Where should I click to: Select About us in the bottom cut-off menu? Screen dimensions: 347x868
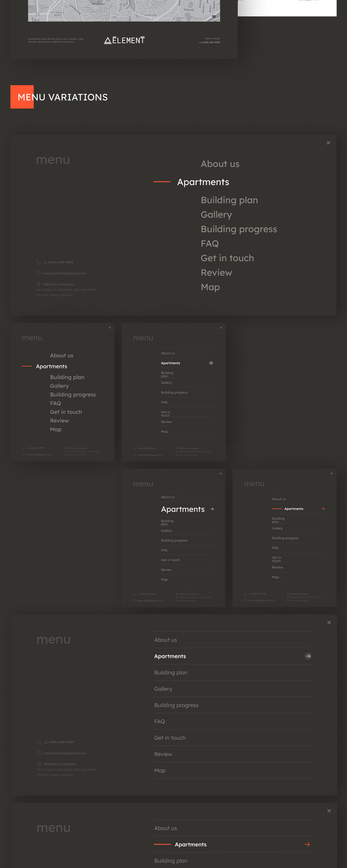166,828
